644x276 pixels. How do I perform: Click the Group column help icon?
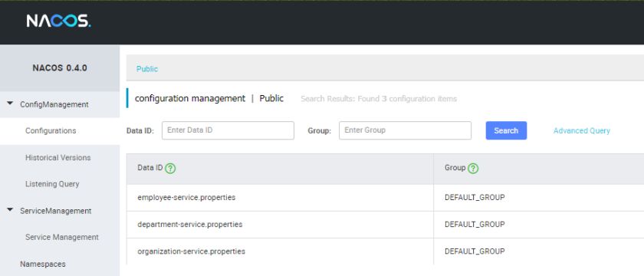[473, 169]
